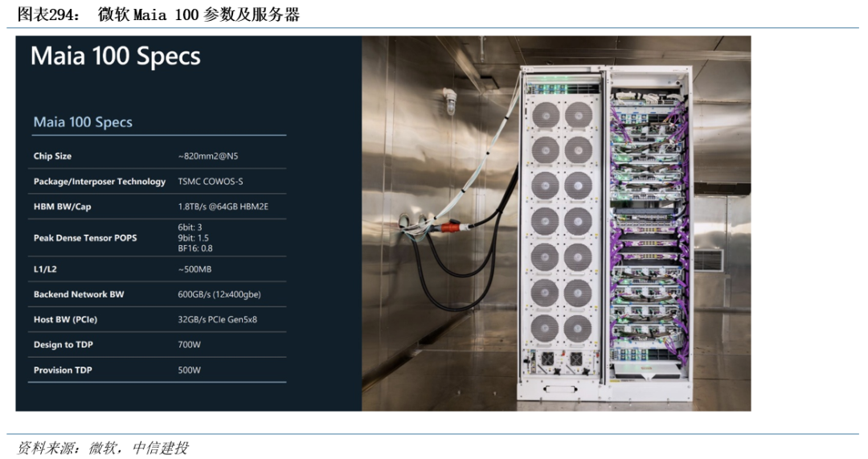Select the "Backend Network BW" label
The height and width of the screenshot is (459, 868).
click(x=79, y=294)
